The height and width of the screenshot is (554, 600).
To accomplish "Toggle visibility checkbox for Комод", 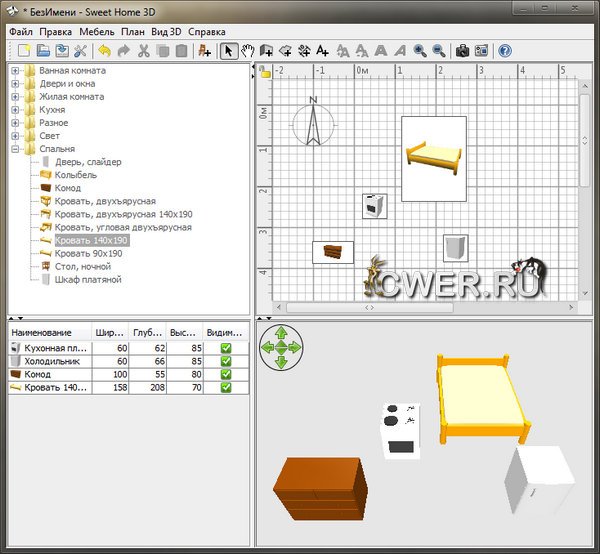I will (226, 373).
